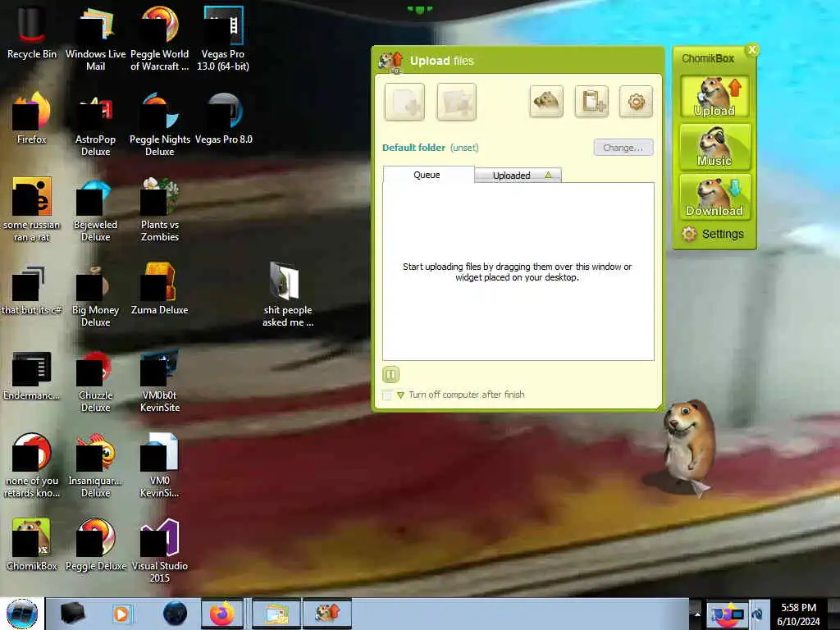Open upload settings gear button
Viewport: 840px width, 630px height.
point(636,101)
